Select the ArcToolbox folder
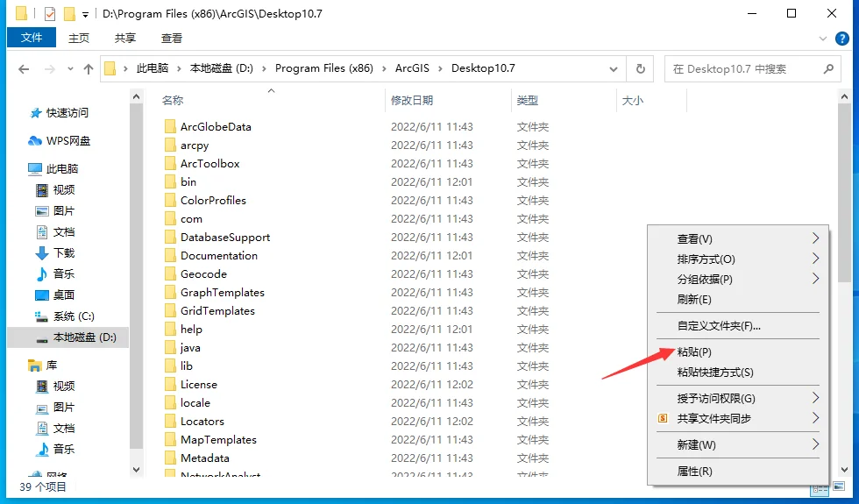859x504 pixels. (209, 163)
